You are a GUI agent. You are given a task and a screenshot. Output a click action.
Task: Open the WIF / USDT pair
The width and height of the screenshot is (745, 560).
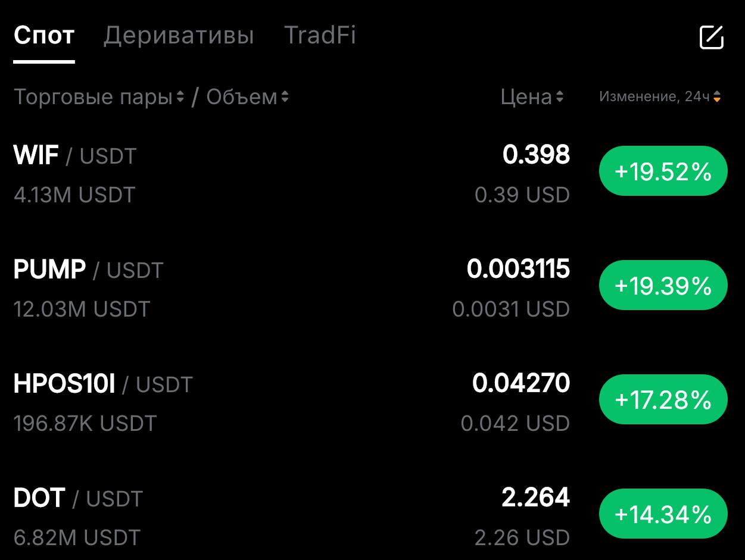point(75,156)
